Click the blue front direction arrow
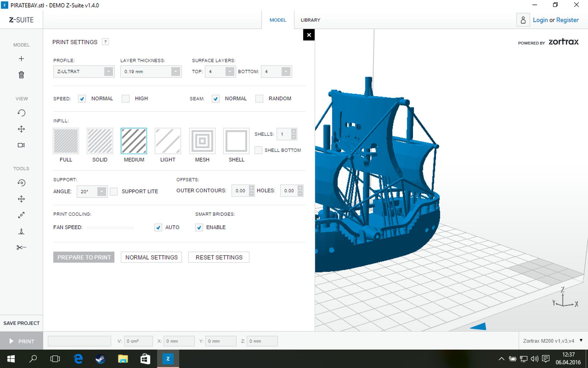This screenshot has height=368, width=588. pyautogui.click(x=478, y=326)
